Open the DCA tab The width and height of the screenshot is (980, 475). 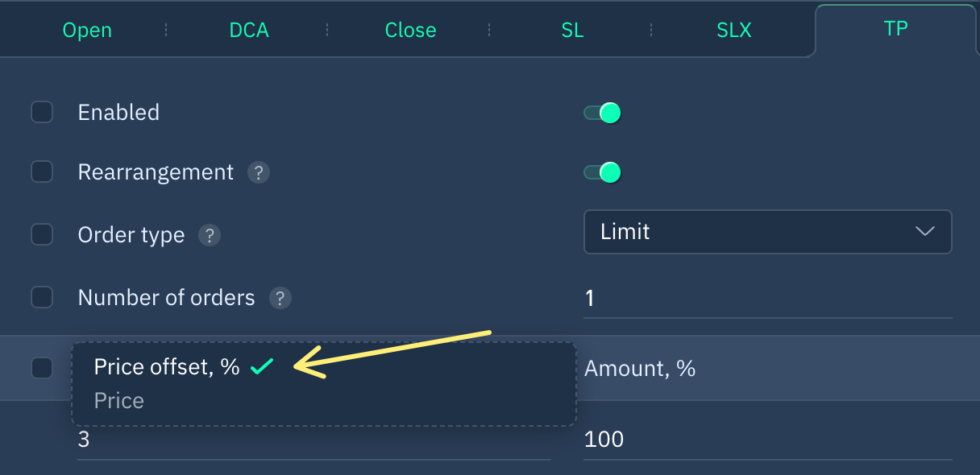[249, 31]
